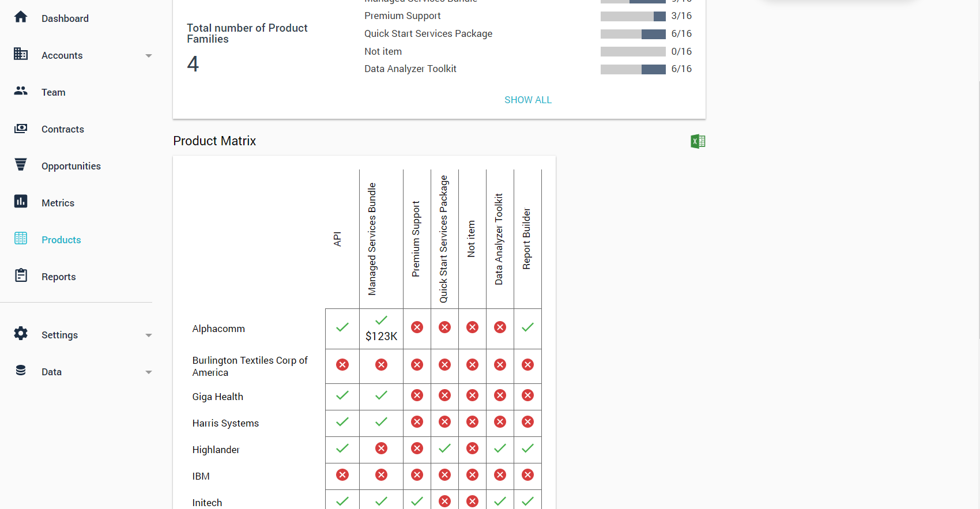Image resolution: width=980 pixels, height=509 pixels.
Task: Click the Opportunities funnel icon
Action: [x=21, y=165]
